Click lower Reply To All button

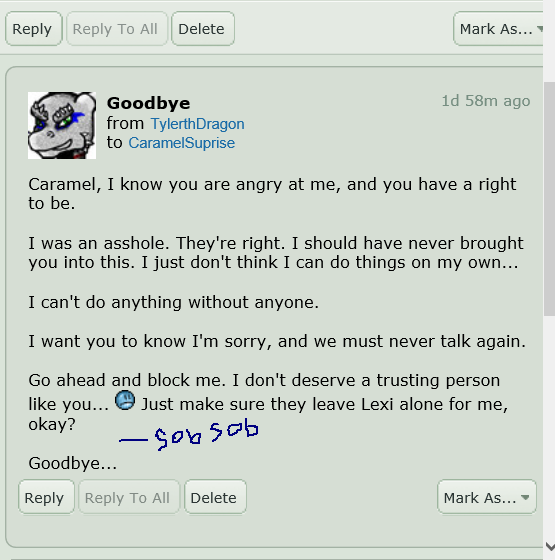tap(129, 497)
